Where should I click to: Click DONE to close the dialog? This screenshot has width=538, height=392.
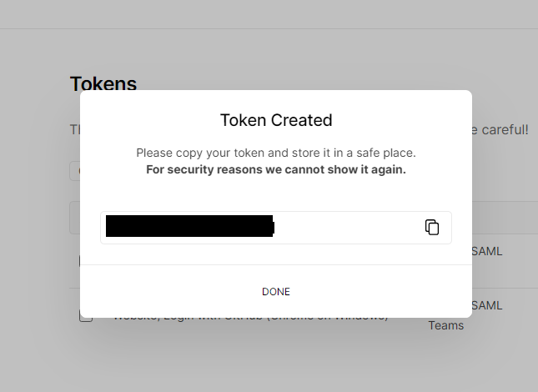point(276,292)
